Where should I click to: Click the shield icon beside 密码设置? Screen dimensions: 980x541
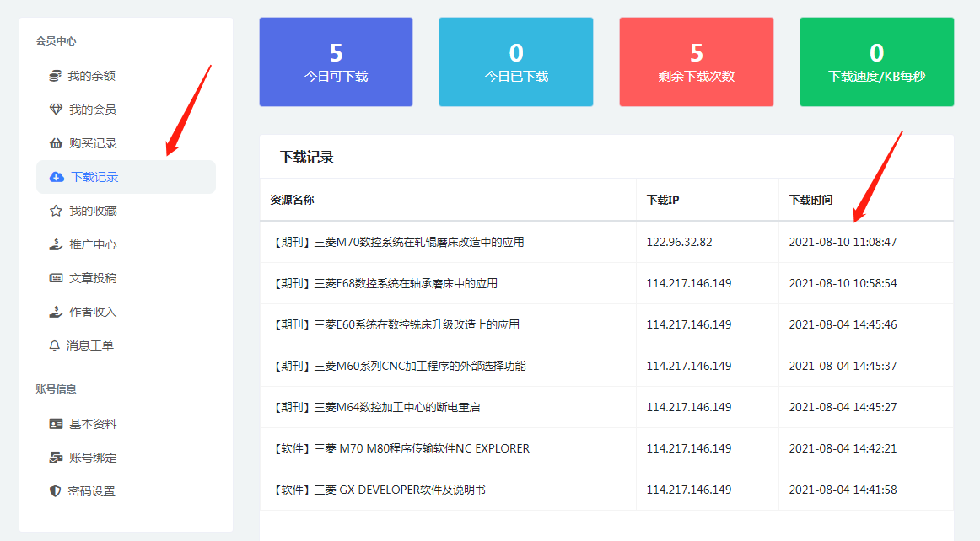pyautogui.click(x=55, y=491)
